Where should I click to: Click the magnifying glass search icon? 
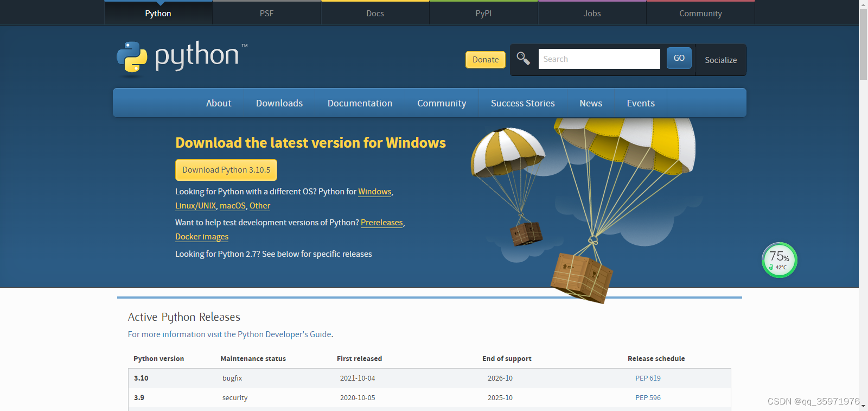[x=523, y=58]
